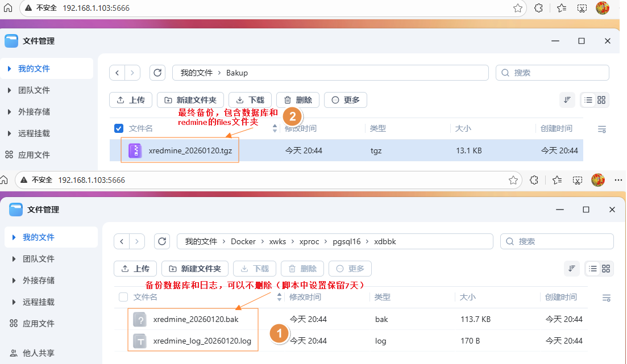
Task: Open extensions puzzle icon in top browser
Action: pos(539,8)
